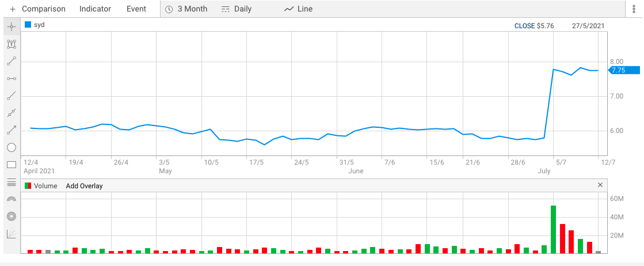Click the interval icon beside Daily
The width and height of the screenshot is (644, 266).
(226, 9)
